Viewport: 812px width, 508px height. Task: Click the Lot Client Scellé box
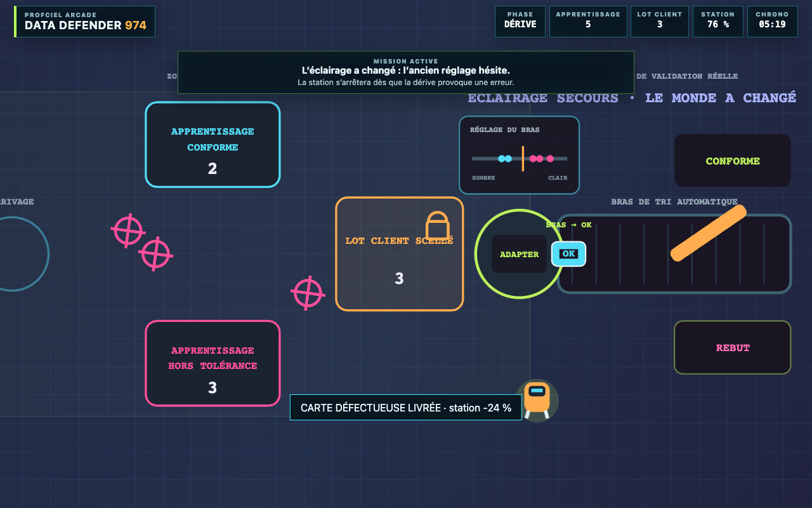(400, 254)
